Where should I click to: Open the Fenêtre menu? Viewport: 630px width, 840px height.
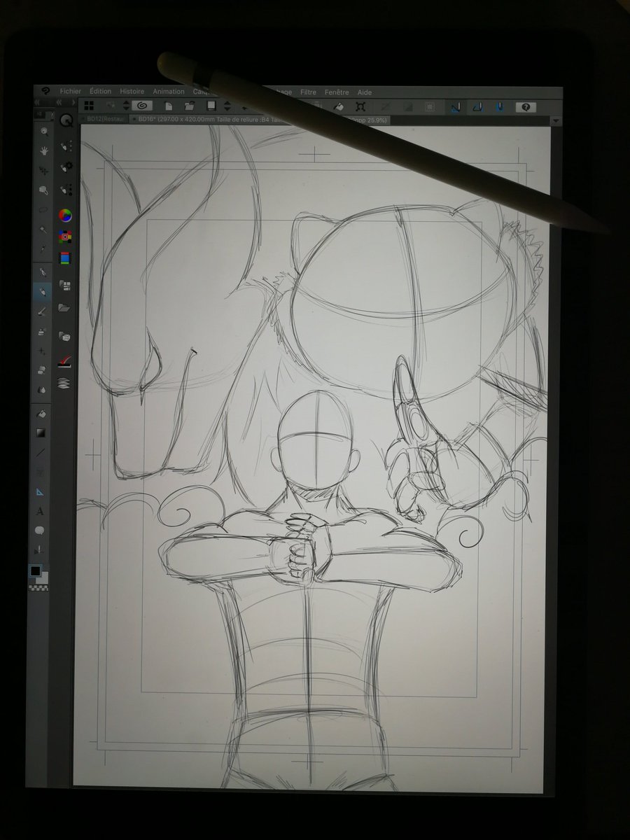337,92
